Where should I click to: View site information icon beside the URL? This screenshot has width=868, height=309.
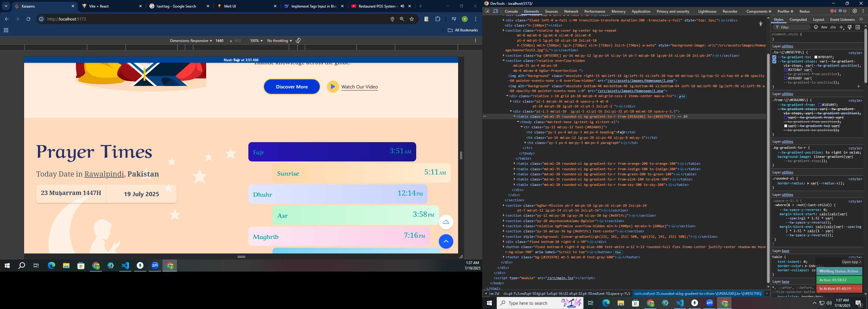click(x=41, y=19)
